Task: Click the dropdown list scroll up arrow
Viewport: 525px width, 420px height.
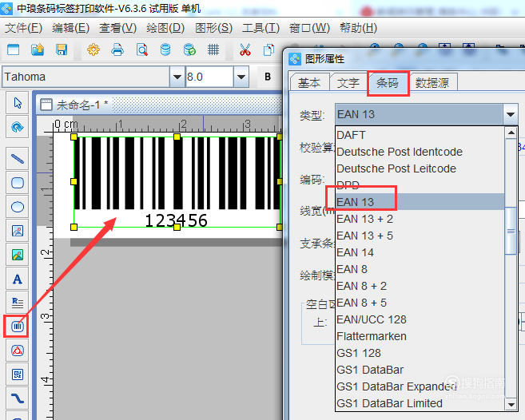Action: (x=511, y=133)
